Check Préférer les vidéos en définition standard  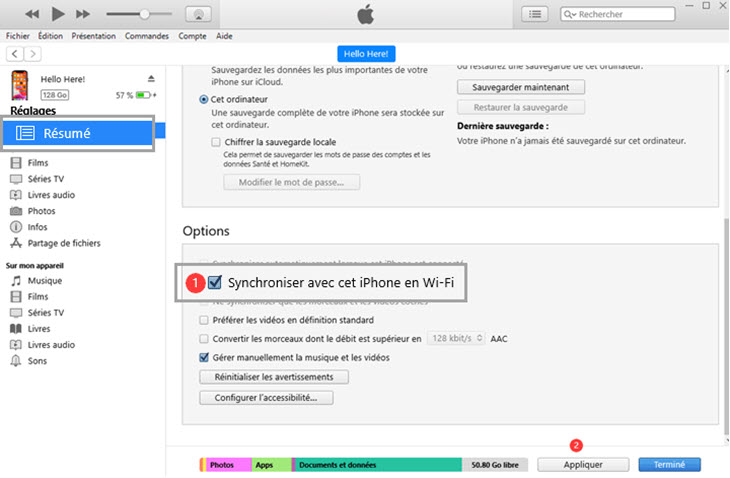coord(203,320)
